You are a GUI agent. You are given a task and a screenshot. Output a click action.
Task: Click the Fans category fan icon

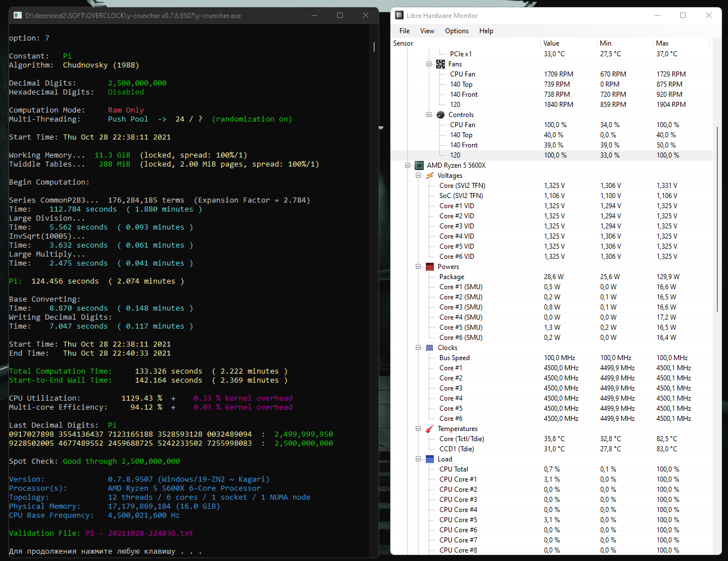441,64
